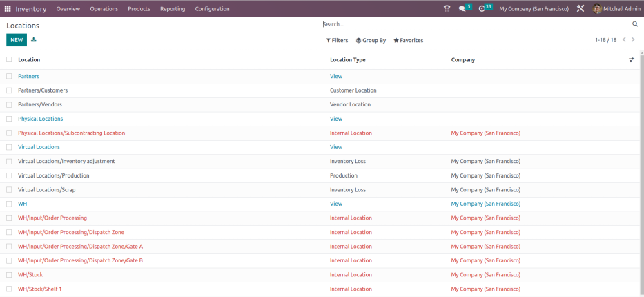Open the Operations menu
Image resolution: width=644 pixels, height=297 pixels.
(104, 9)
